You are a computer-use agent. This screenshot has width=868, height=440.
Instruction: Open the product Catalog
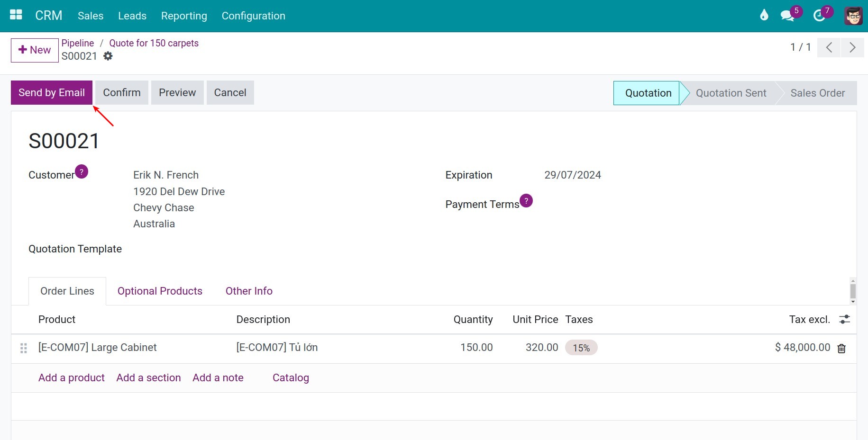tap(291, 377)
